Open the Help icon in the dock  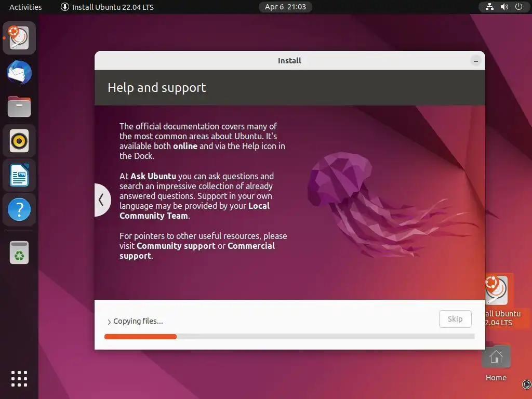pos(19,209)
